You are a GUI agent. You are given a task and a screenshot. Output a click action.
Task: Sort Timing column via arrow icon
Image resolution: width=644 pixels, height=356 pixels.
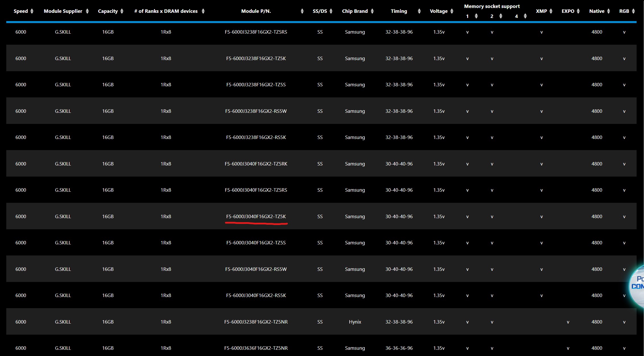pyautogui.click(x=419, y=11)
